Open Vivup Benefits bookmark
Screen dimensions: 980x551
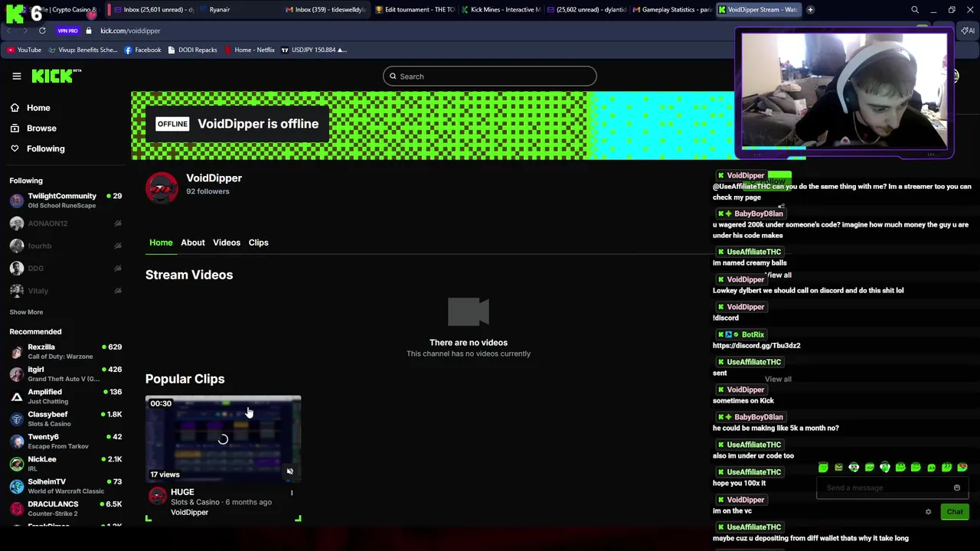[83, 50]
